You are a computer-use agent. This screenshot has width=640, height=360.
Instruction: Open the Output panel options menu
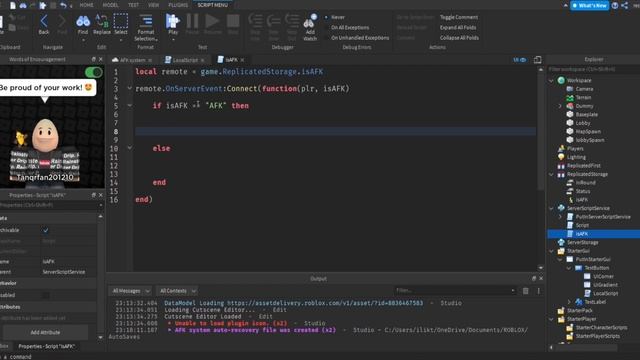pos(538,291)
